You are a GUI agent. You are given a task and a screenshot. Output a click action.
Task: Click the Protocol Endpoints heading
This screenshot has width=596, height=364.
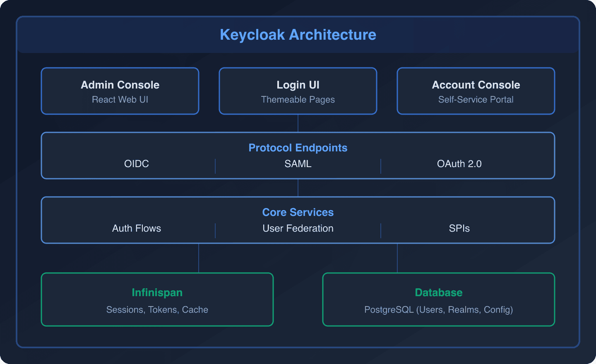[298, 148]
